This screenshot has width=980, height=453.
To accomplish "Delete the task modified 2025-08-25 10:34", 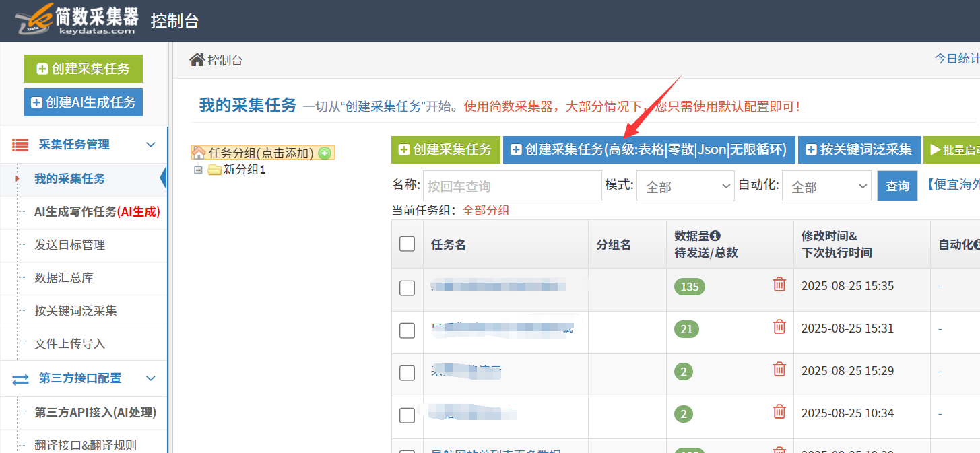I will pyautogui.click(x=779, y=411).
